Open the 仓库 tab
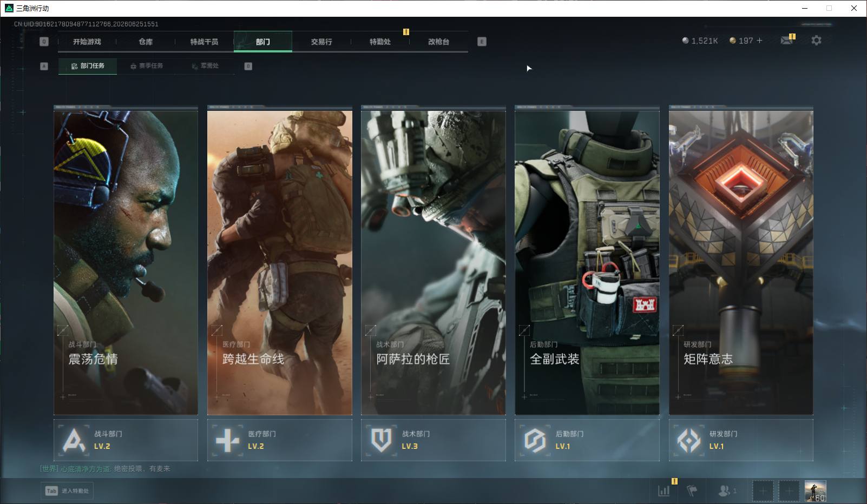 (x=146, y=42)
